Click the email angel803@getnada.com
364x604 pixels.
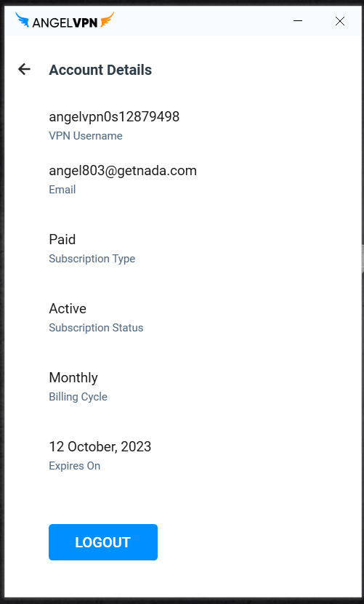123,171
